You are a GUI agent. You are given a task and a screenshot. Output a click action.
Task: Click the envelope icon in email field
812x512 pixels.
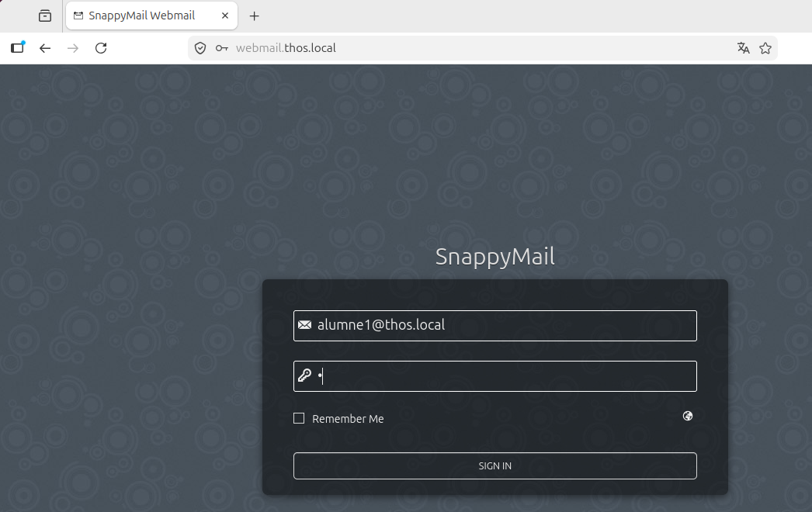pos(305,324)
